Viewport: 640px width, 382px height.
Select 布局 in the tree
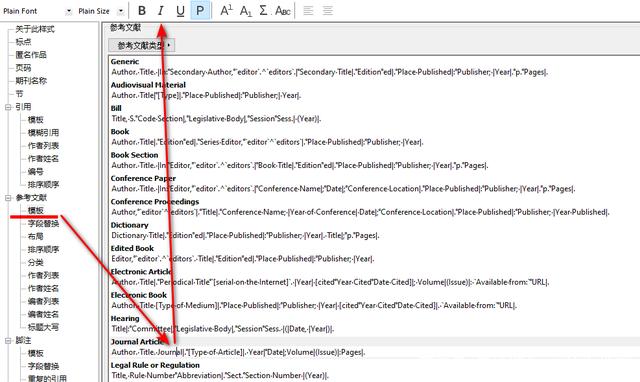pyautogui.click(x=36, y=236)
